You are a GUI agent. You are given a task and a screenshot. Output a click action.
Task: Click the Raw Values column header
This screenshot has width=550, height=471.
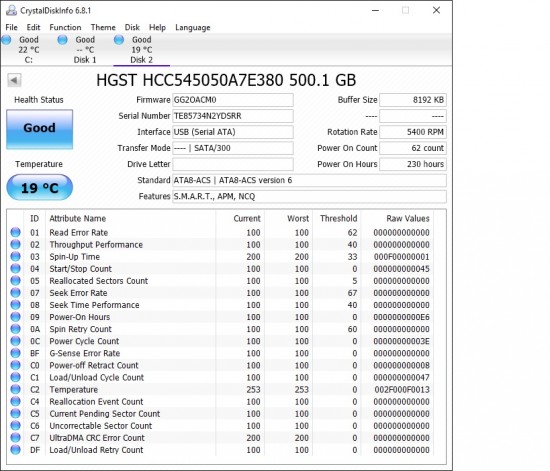(408, 218)
